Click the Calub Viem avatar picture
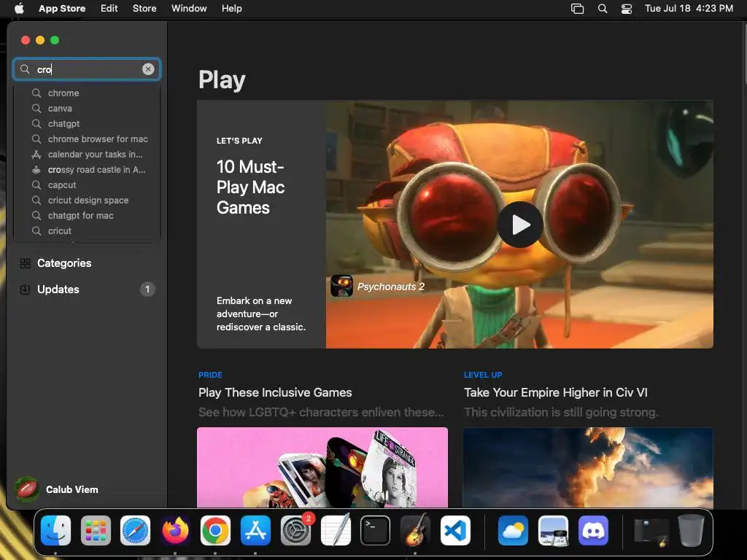 [x=27, y=489]
